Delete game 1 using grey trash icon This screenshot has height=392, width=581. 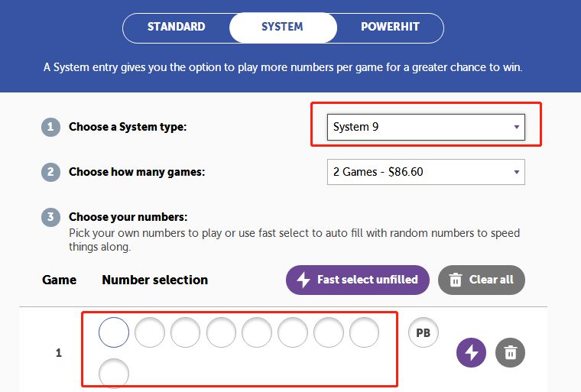510,352
